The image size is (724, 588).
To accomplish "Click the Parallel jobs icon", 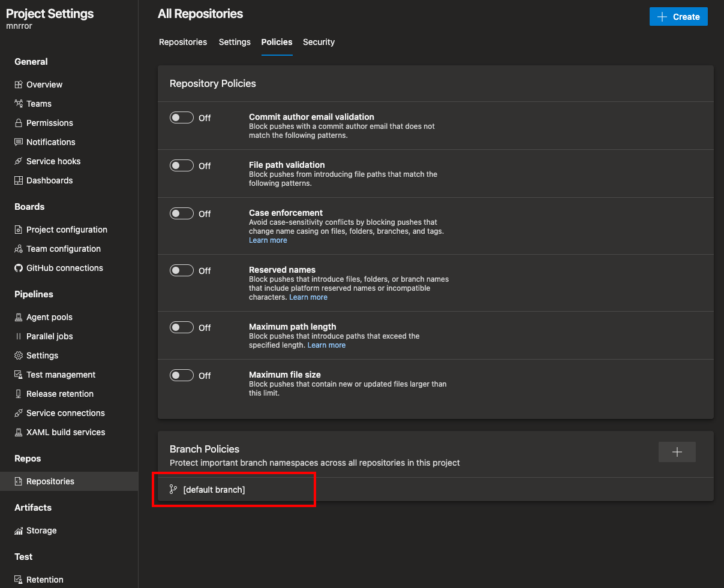I will click(19, 336).
